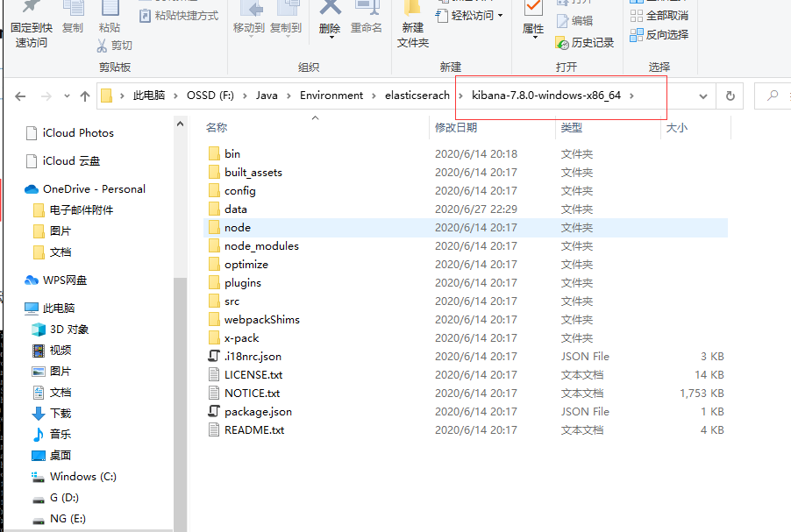Click Environment in the breadcrumb
The image size is (791, 532).
pos(331,96)
